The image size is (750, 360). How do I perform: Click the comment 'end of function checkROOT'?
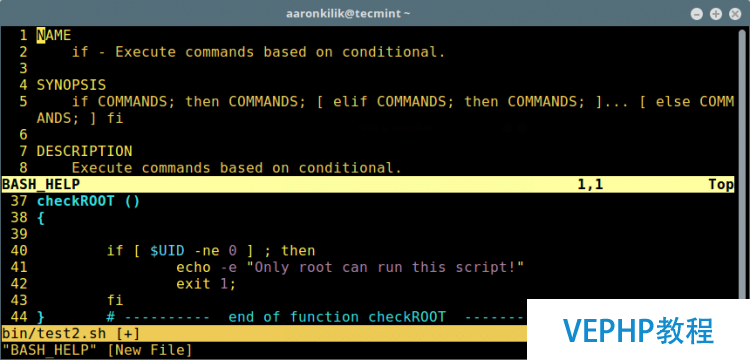[337, 316]
